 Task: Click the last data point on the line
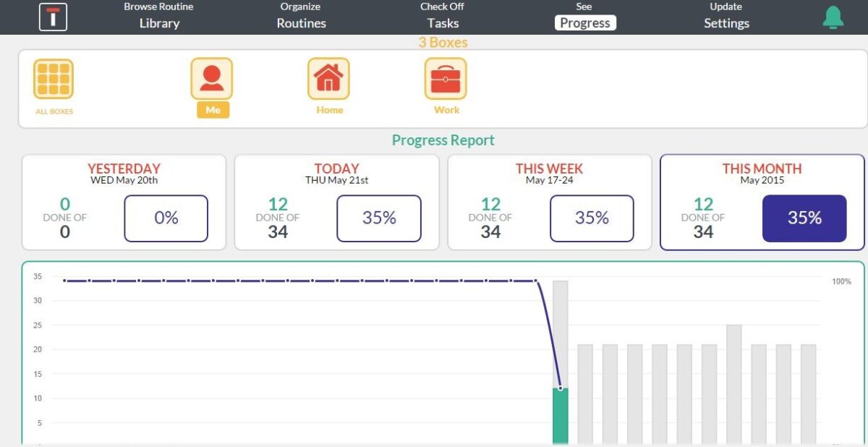click(x=561, y=388)
